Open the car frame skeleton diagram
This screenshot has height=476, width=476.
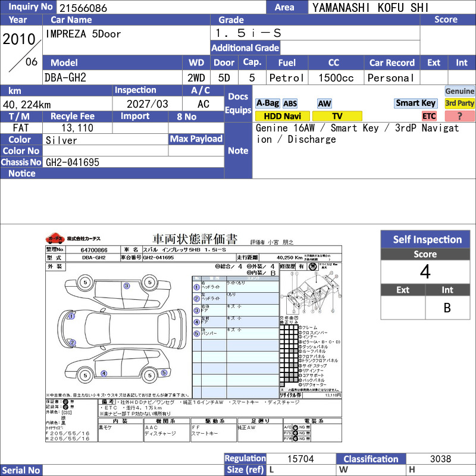point(311,293)
